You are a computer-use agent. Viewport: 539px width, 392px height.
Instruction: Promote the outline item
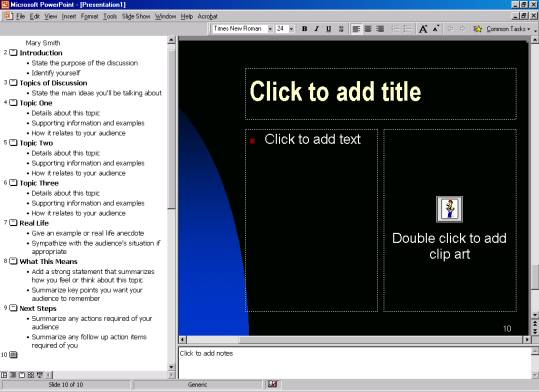(x=450, y=29)
